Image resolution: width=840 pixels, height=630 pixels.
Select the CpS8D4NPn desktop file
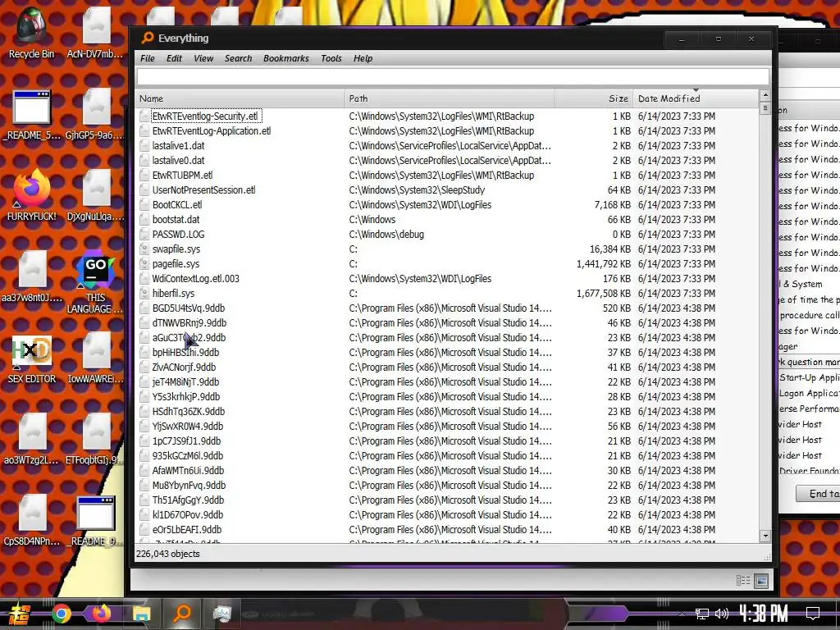pyautogui.click(x=32, y=521)
